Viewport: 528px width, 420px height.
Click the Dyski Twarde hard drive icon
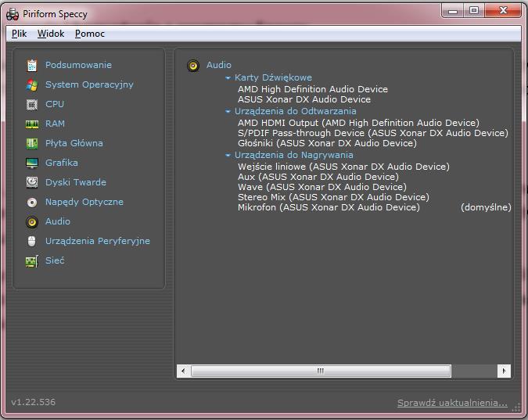tap(32, 182)
